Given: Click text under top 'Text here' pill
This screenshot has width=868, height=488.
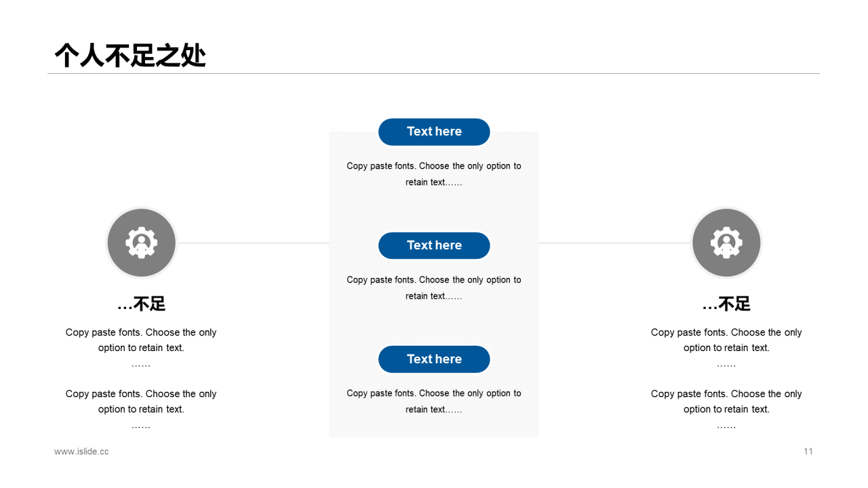Looking at the screenshot, I should (x=434, y=174).
